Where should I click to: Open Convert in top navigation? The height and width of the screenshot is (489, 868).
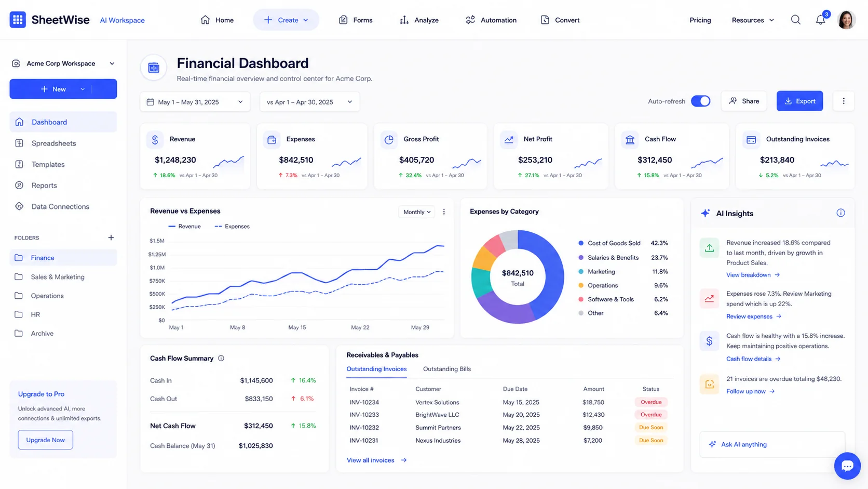point(560,20)
